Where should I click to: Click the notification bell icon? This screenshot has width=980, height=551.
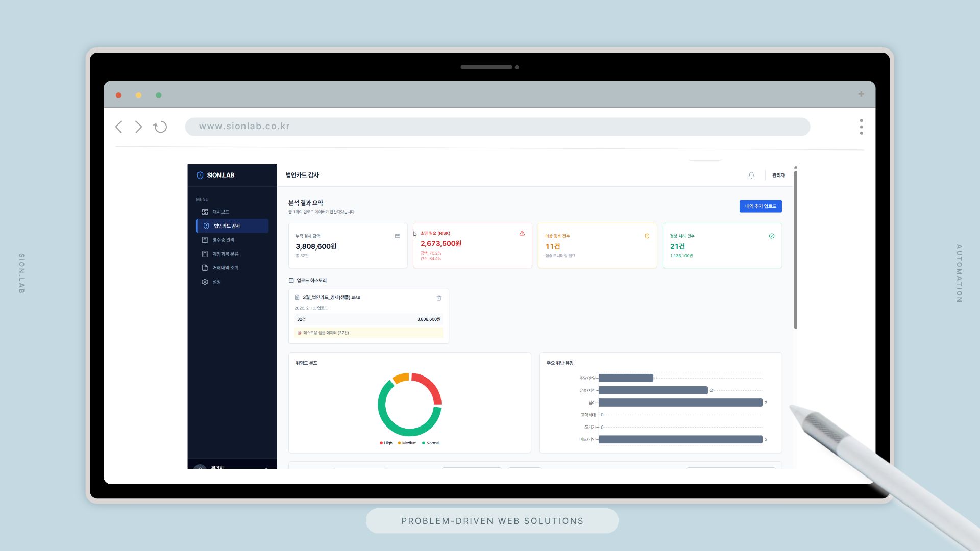point(751,175)
